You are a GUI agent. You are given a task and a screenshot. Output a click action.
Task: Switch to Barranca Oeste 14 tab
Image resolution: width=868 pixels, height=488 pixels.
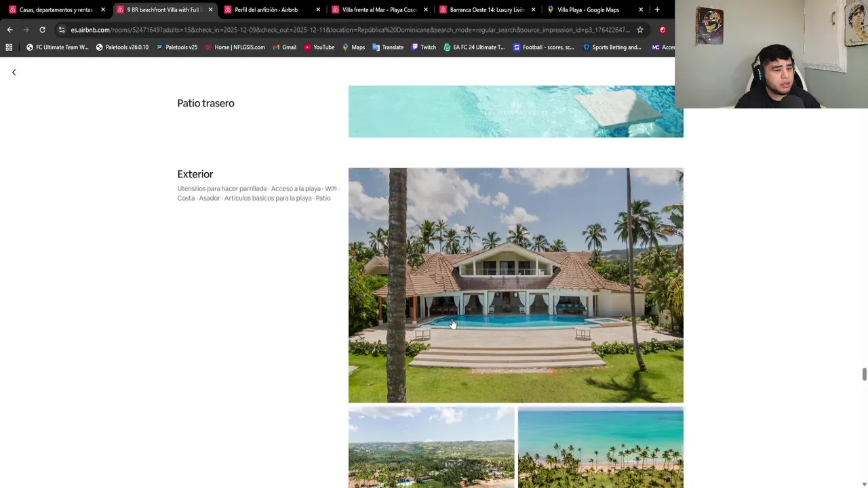[487, 9]
